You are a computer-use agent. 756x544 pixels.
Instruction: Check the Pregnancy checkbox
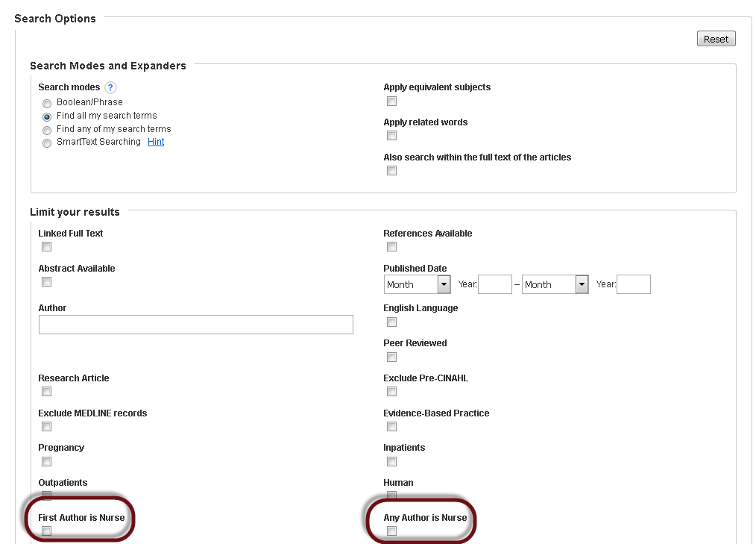(46, 461)
